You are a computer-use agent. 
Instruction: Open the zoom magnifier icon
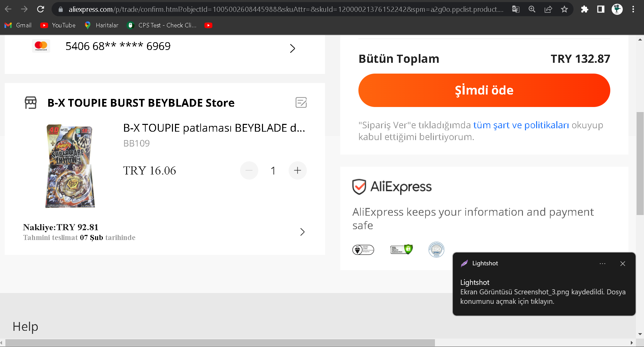click(x=532, y=9)
